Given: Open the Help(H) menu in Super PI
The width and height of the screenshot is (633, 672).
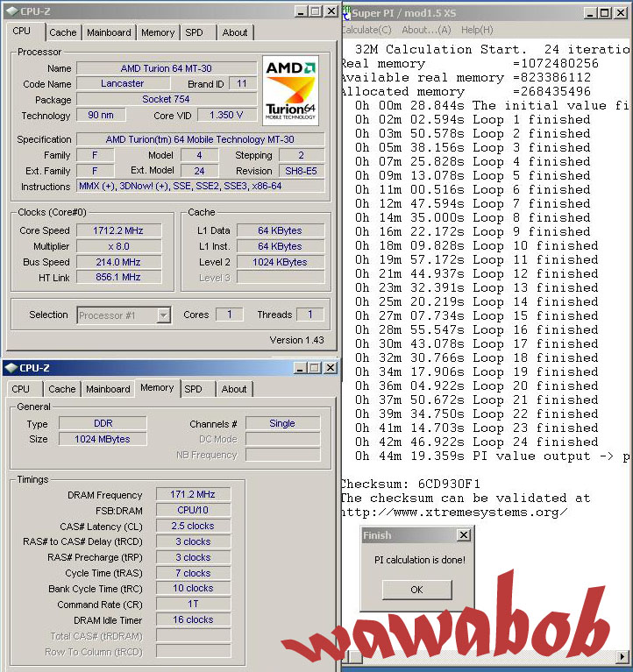Looking at the screenshot, I should [x=477, y=30].
